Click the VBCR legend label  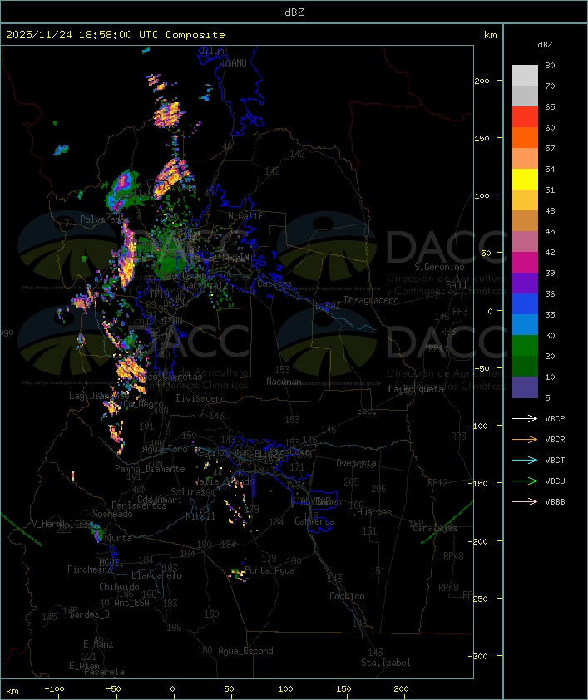(555, 439)
